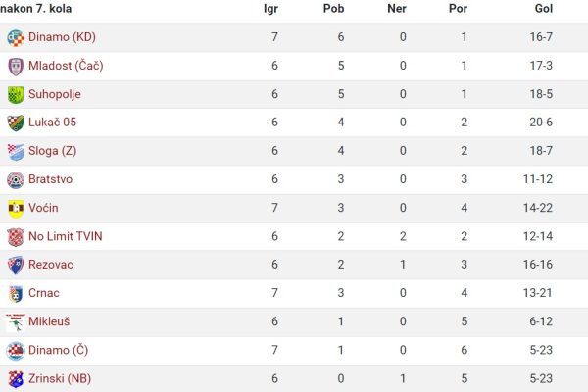Screen dimensions: 588x392
Task: Click the Suhopolje green crest icon
Action: (16, 94)
